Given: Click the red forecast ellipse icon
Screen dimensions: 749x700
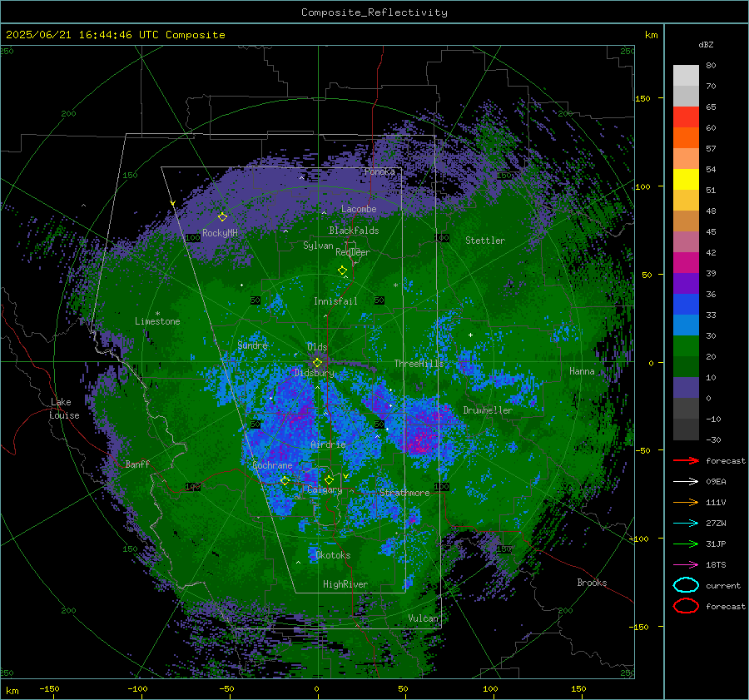Looking at the screenshot, I should point(686,606).
